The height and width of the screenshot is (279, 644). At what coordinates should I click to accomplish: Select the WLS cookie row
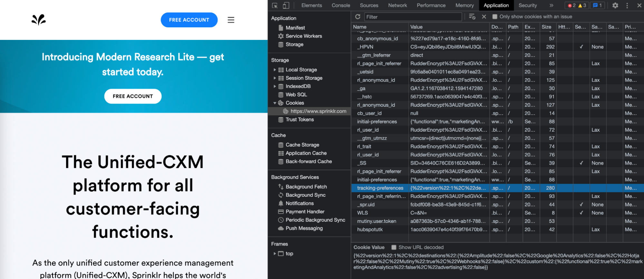coord(497,213)
